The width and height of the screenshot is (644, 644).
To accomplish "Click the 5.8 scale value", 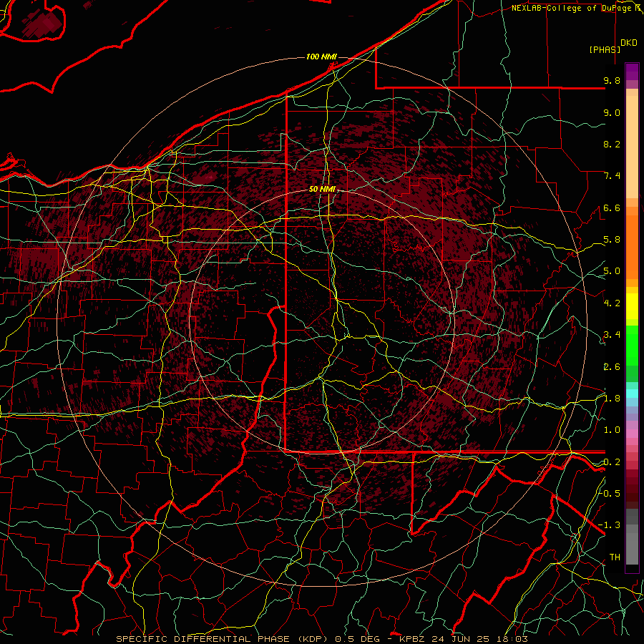I will click(x=612, y=240).
